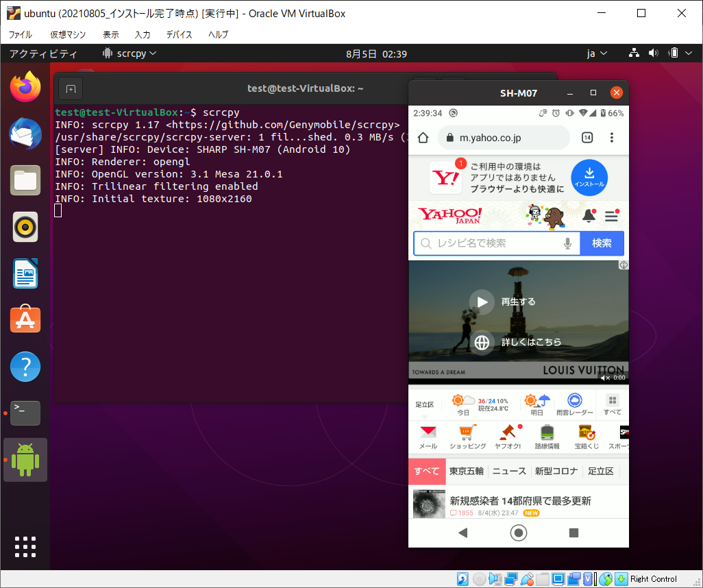Open ヤフオク! auction shortcut
This screenshot has height=588, width=703.
coord(508,437)
